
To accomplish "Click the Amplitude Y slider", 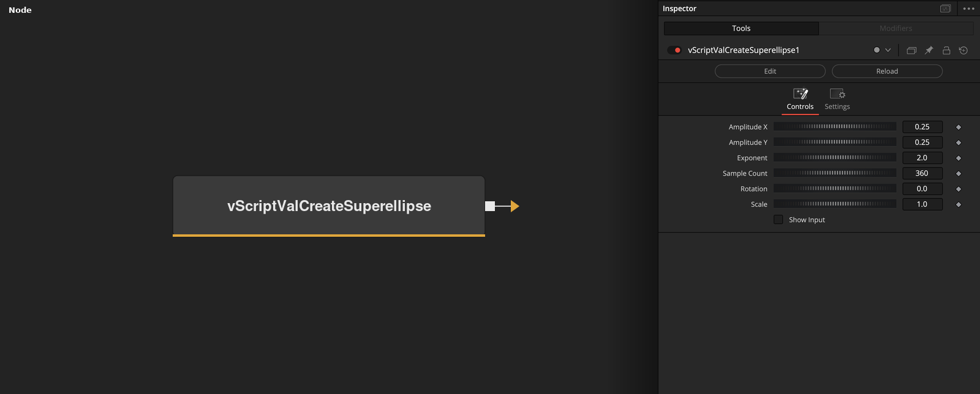I will [835, 142].
